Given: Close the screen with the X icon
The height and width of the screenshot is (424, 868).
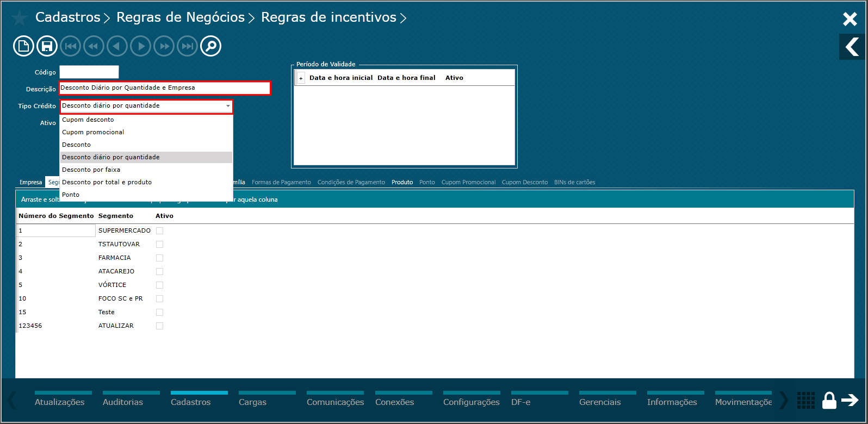Looking at the screenshot, I should 850,20.
